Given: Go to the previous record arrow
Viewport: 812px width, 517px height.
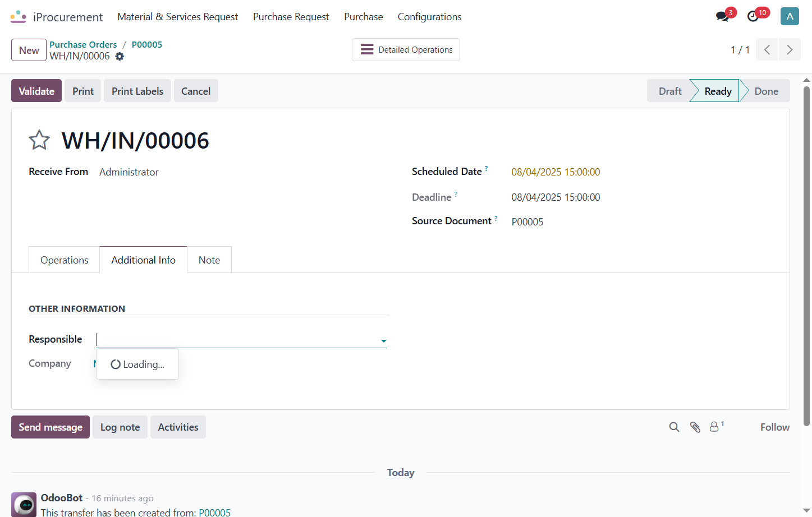Looking at the screenshot, I should (x=767, y=49).
